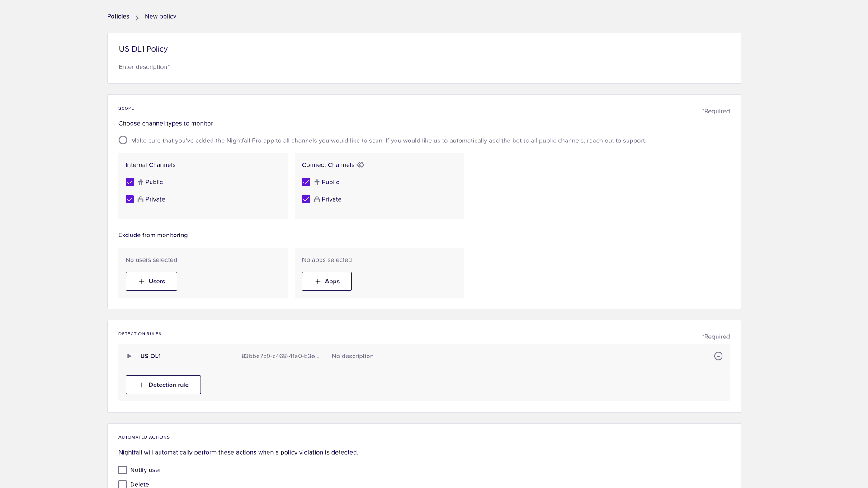Click the New policy breadcrumb text

tap(160, 16)
